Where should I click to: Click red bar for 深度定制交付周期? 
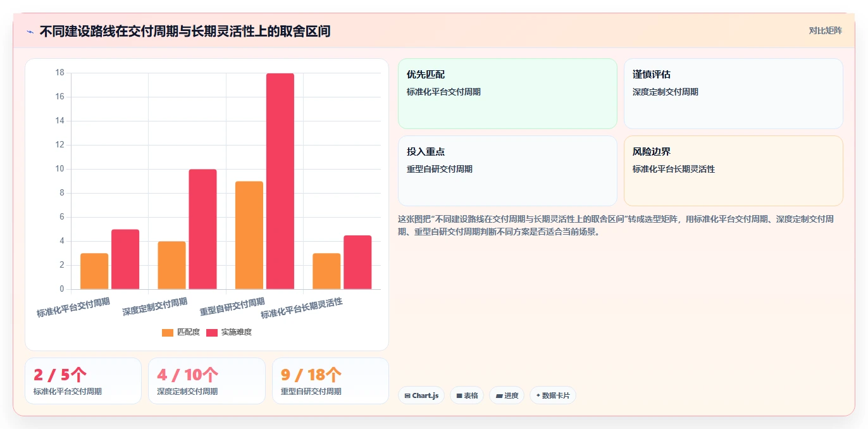[x=202, y=229]
